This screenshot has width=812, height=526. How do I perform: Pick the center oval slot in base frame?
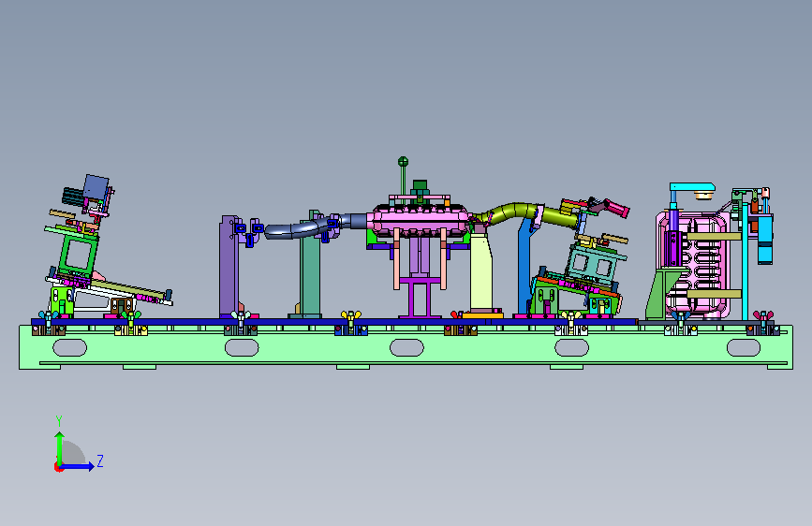(x=406, y=348)
